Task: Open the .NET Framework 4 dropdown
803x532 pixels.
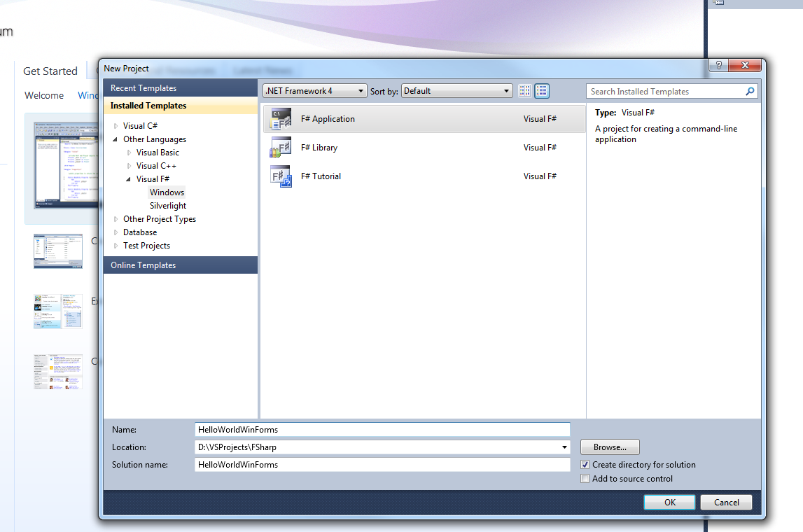Action: pos(314,91)
